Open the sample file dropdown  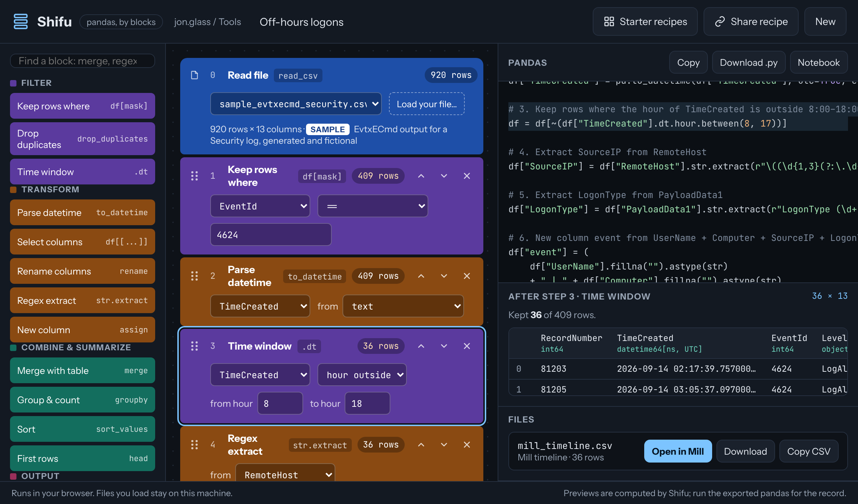pyautogui.click(x=296, y=104)
